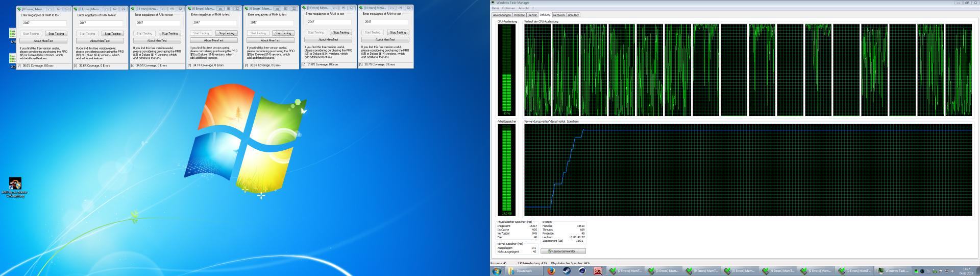Click RAM megabytes field in 34.1% coverage window
This screenshot has height=276, width=980.
coord(214,23)
